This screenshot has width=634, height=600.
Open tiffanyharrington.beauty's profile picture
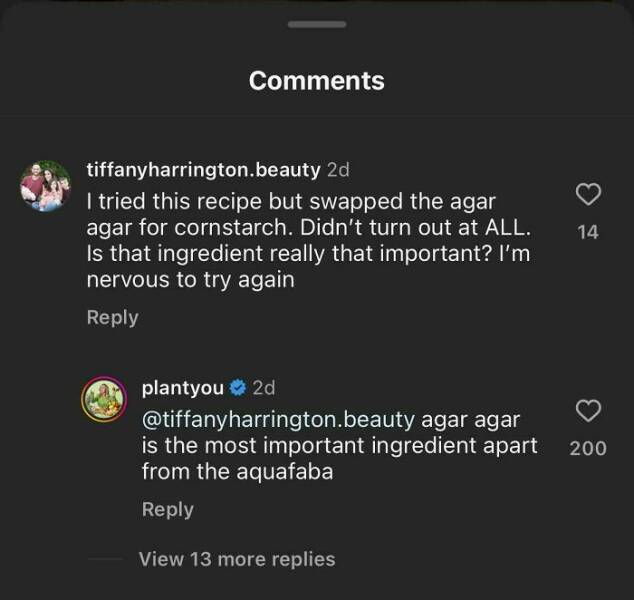[x=46, y=186]
